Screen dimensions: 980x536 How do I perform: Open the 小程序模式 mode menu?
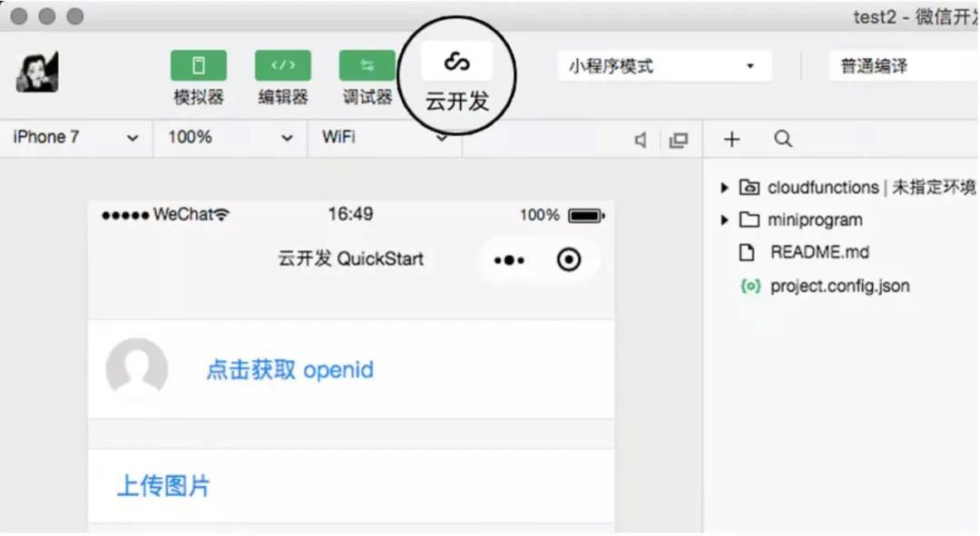pyautogui.click(x=663, y=65)
